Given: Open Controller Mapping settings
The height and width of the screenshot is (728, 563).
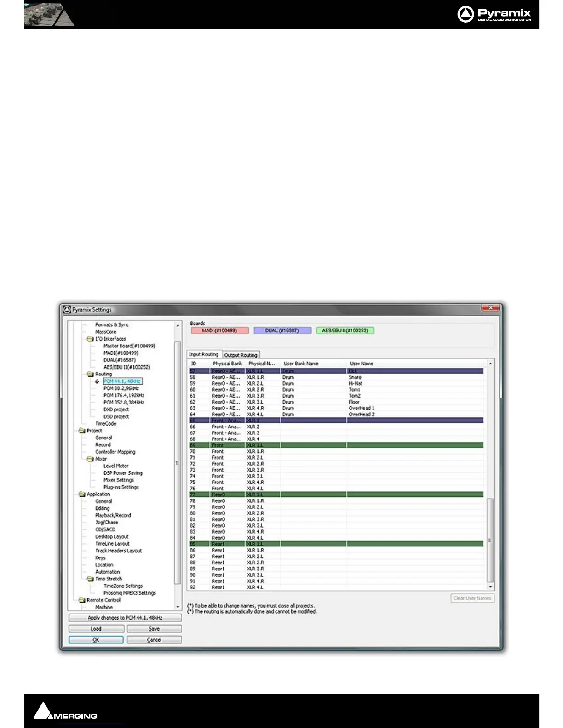Looking at the screenshot, I should [x=115, y=452].
